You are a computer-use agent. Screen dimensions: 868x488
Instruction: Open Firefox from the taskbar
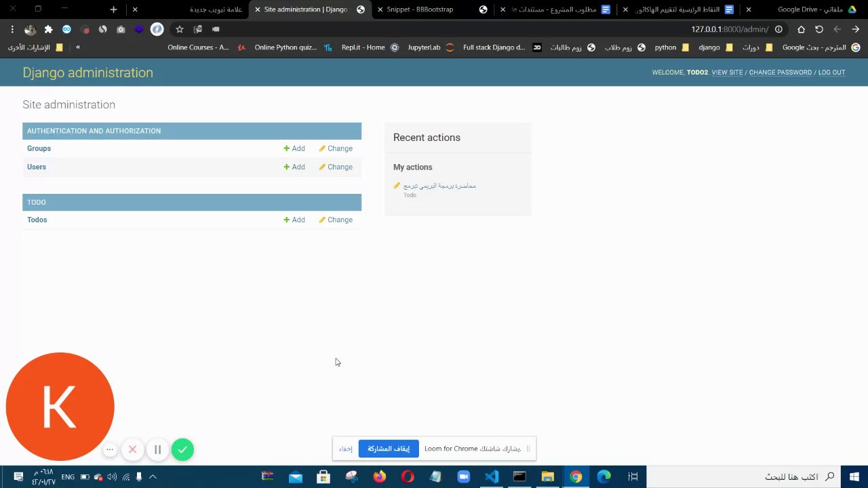click(380, 477)
